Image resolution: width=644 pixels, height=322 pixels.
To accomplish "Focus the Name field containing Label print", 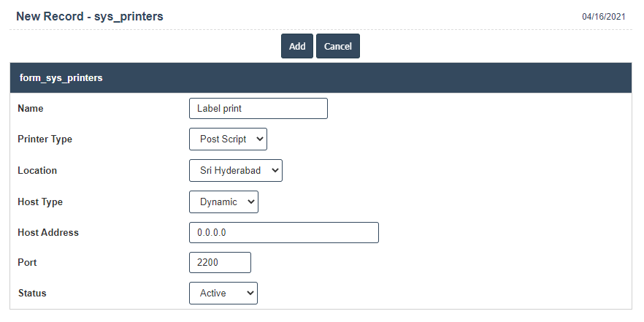I will 258,109.
